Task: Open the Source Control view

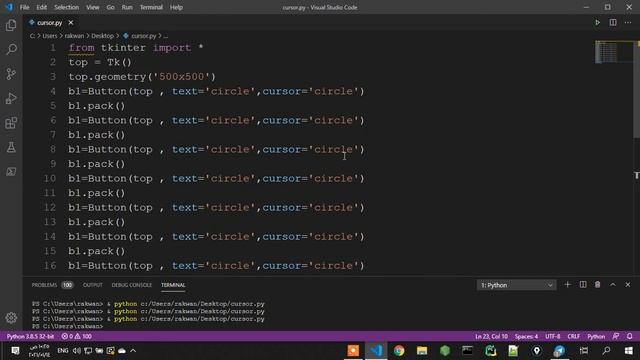Action: click(11, 74)
